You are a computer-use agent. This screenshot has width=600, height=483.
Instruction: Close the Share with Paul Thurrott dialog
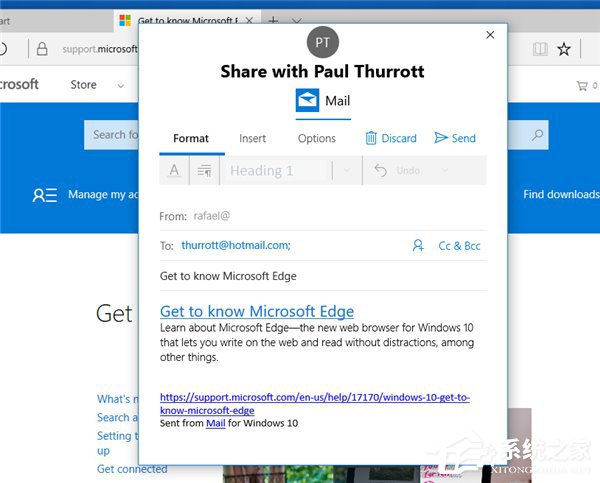click(x=490, y=35)
